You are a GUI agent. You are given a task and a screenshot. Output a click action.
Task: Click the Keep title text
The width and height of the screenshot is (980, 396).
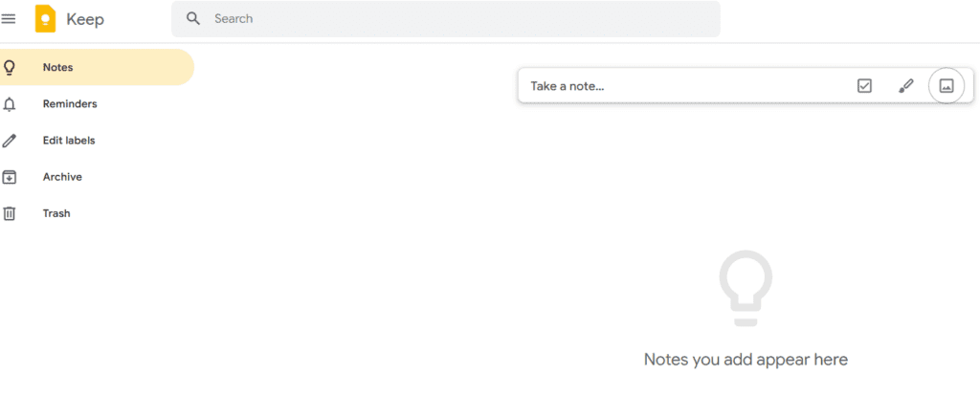(x=85, y=19)
